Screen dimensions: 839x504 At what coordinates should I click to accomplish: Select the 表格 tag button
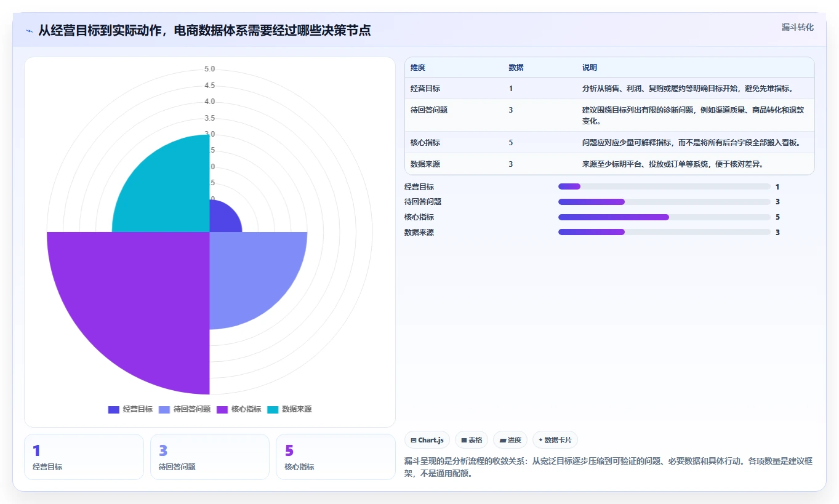pos(472,440)
